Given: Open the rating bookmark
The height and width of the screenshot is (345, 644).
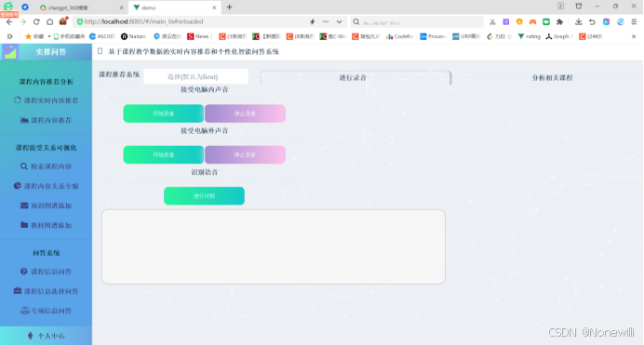Looking at the screenshot, I should coord(530,36).
